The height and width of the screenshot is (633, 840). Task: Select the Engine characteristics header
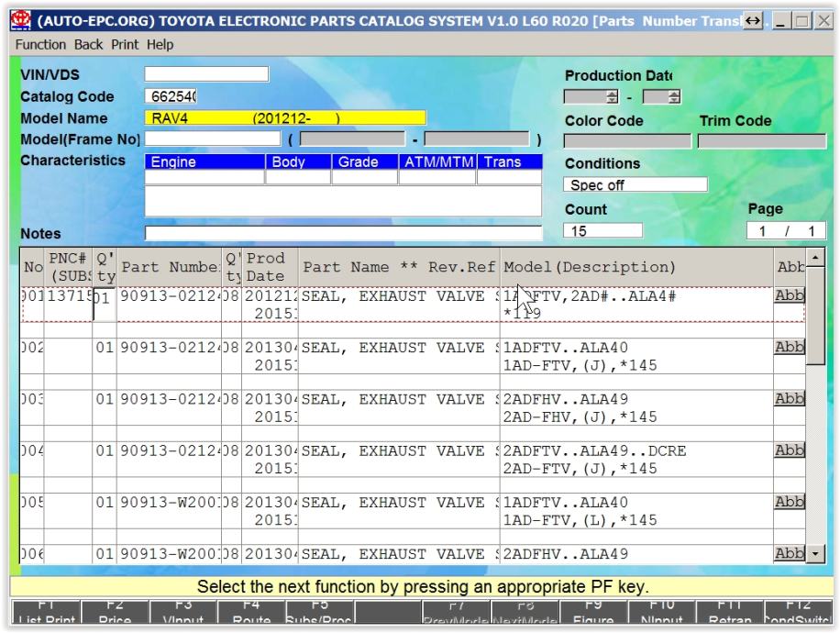coord(204,161)
